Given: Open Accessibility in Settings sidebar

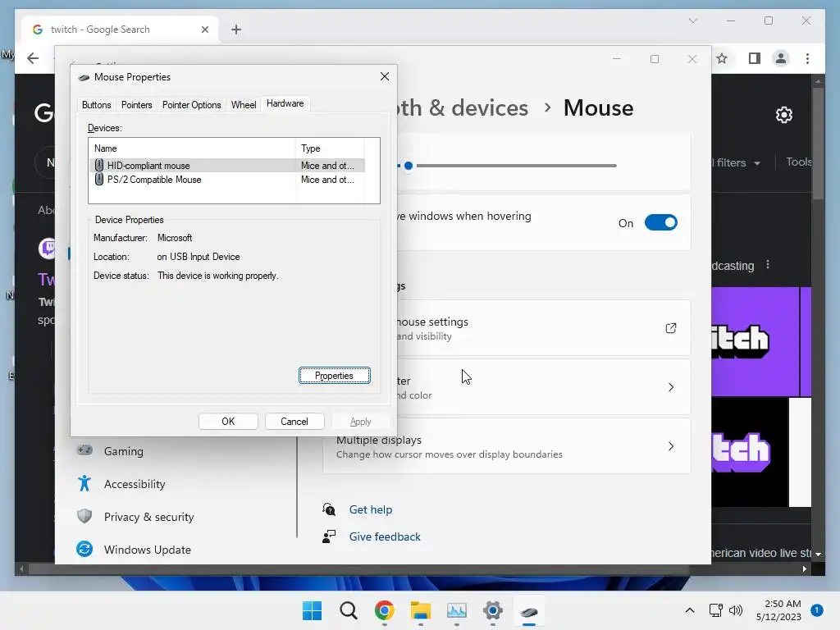Looking at the screenshot, I should tap(135, 484).
